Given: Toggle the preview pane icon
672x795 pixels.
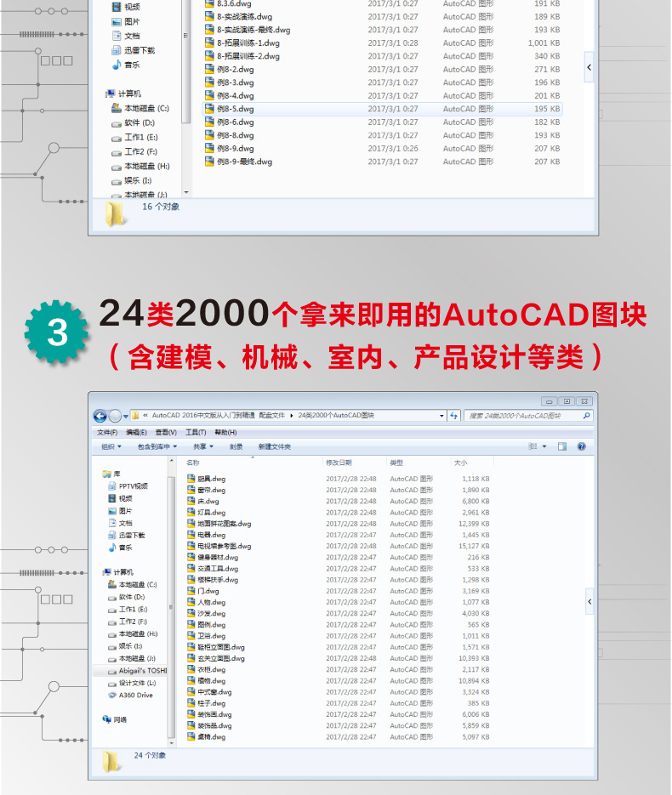Looking at the screenshot, I should (x=562, y=446).
